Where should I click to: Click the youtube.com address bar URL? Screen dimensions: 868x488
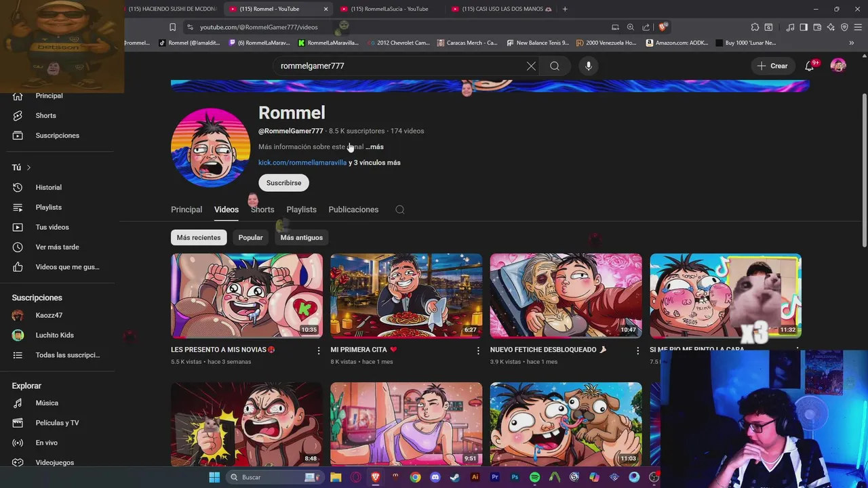point(258,27)
